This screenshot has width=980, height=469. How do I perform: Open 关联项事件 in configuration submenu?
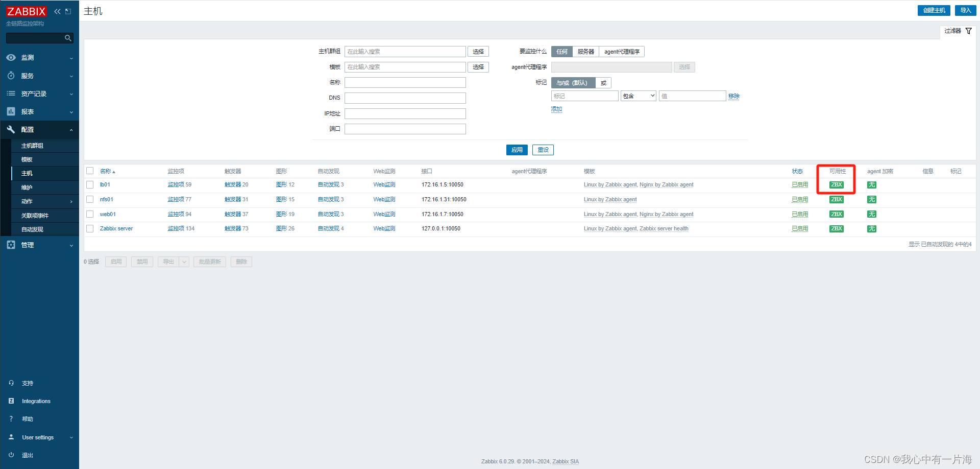(x=35, y=216)
